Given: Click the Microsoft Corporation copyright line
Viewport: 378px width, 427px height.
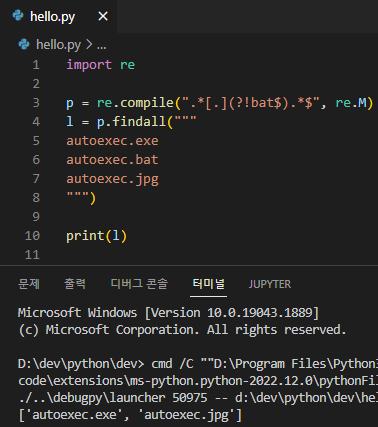Looking at the screenshot, I should pos(182,330).
